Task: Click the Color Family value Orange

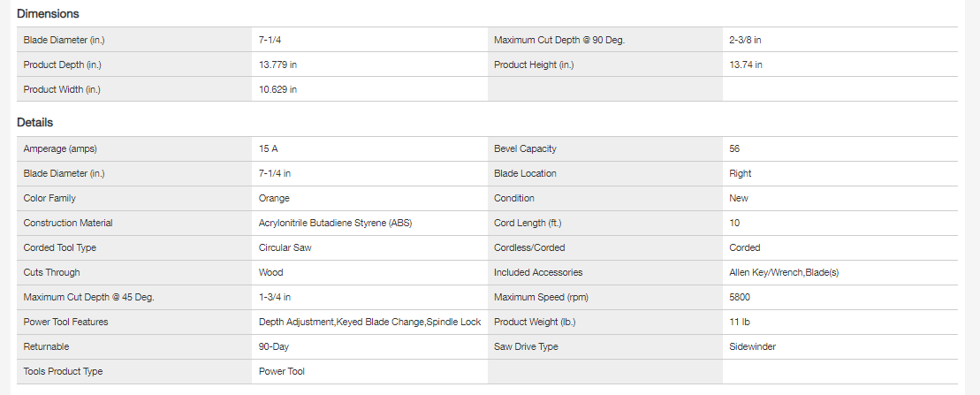Action: [274, 198]
